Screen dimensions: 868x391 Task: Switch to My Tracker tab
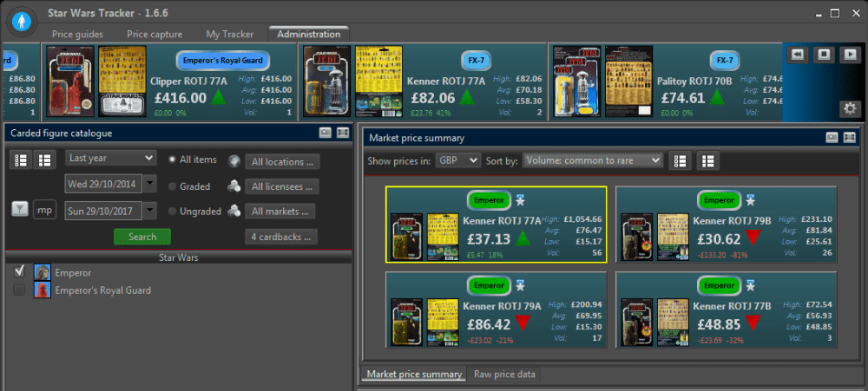click(230, 35)
